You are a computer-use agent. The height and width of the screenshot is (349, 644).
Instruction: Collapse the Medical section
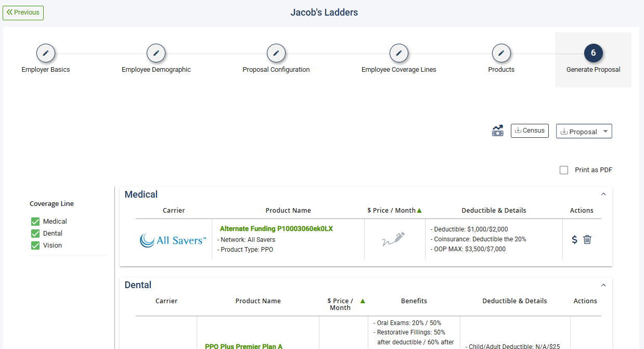point(603,193)
